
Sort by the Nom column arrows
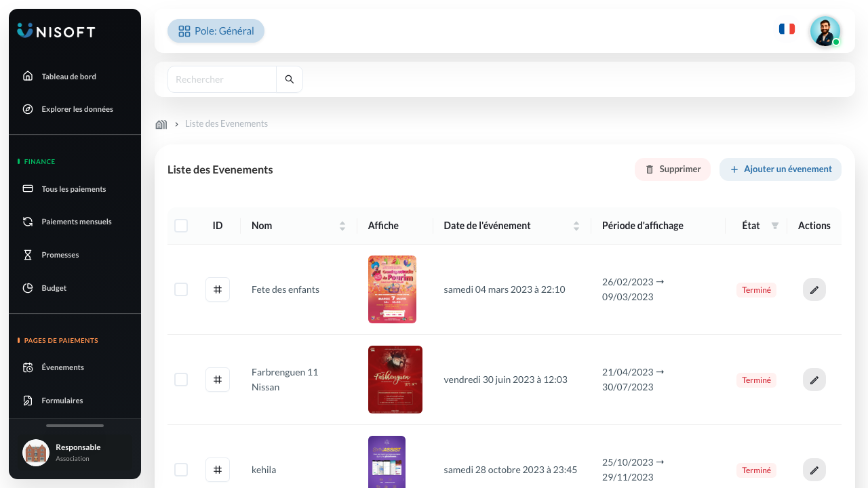point(342,226)
